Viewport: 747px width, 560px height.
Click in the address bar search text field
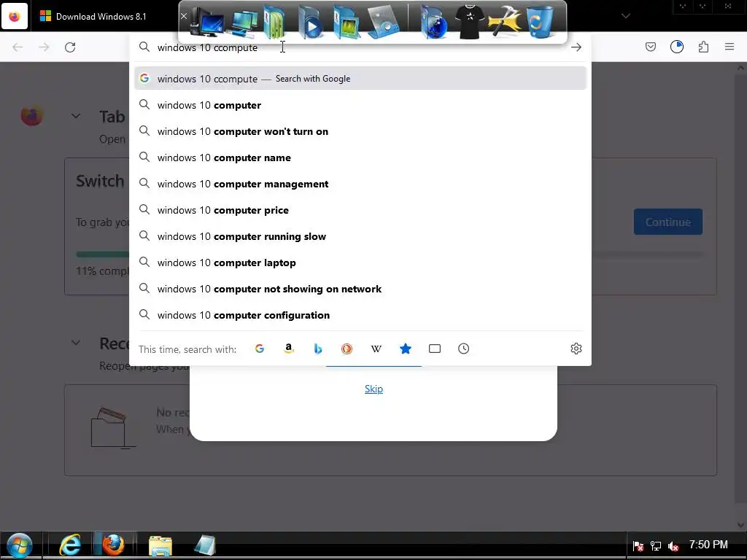point(360,47)
